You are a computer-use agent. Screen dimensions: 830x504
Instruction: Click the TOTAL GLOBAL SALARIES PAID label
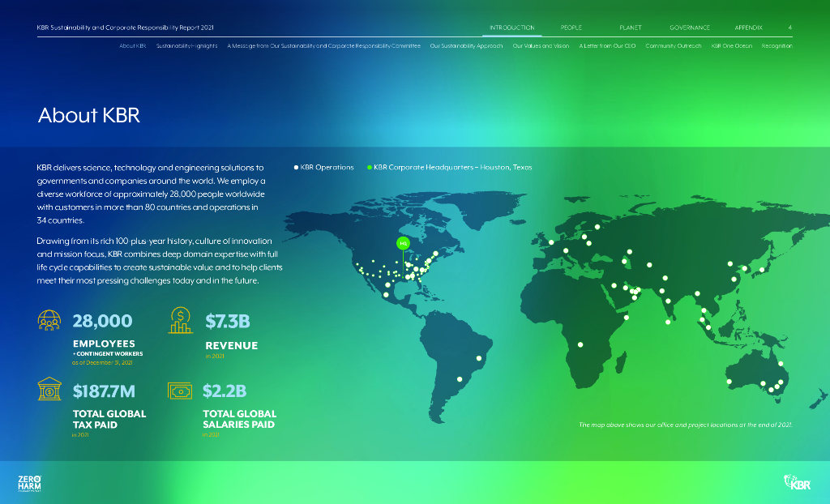tap(239, 419)
